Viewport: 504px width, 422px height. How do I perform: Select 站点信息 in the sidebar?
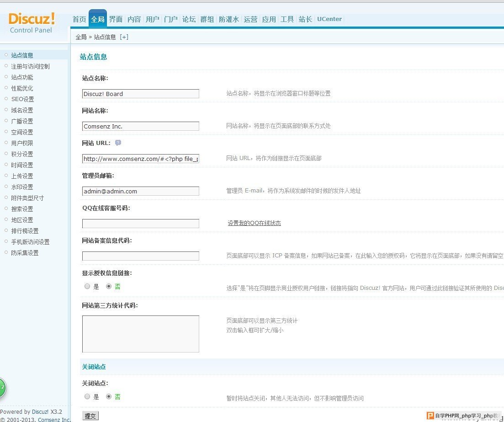[x=22, y=55]
